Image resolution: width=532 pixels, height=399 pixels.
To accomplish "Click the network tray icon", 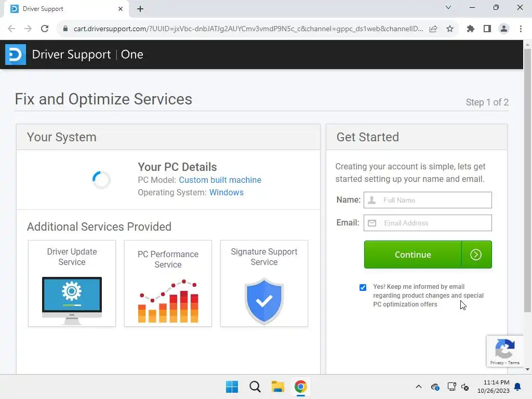I will click(451, 387).
